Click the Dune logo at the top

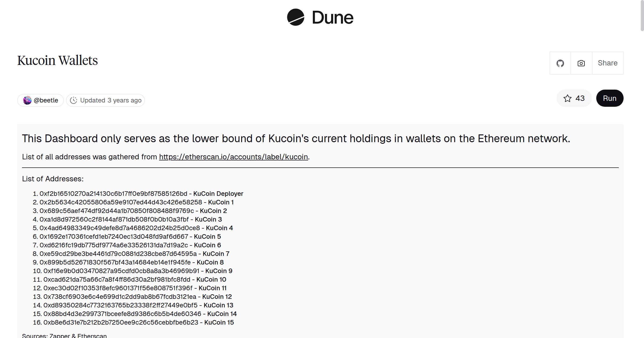320,17
